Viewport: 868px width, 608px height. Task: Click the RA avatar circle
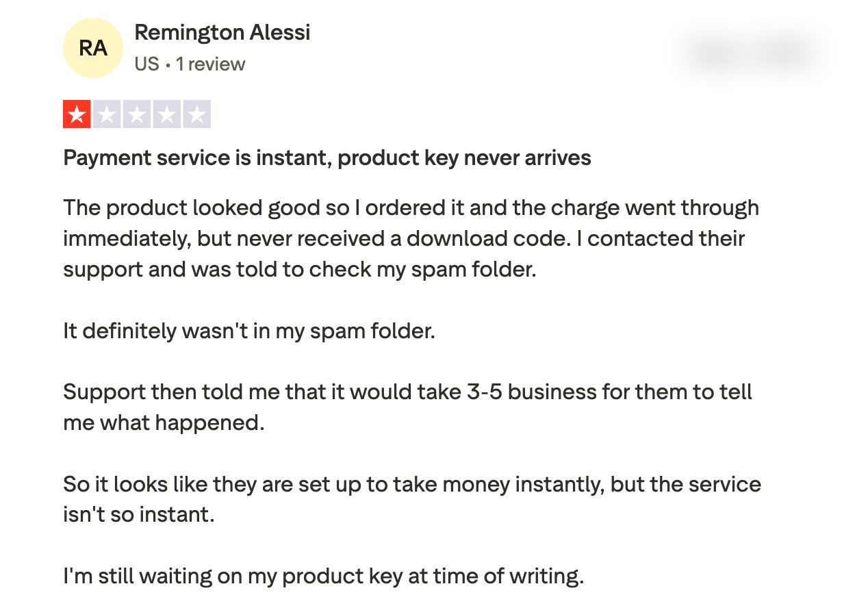[92, 48]
